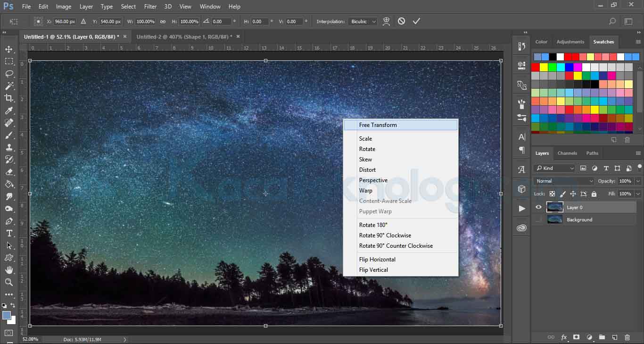
Task: Expand the Fill slider arrow
Action: click(638, 193)
